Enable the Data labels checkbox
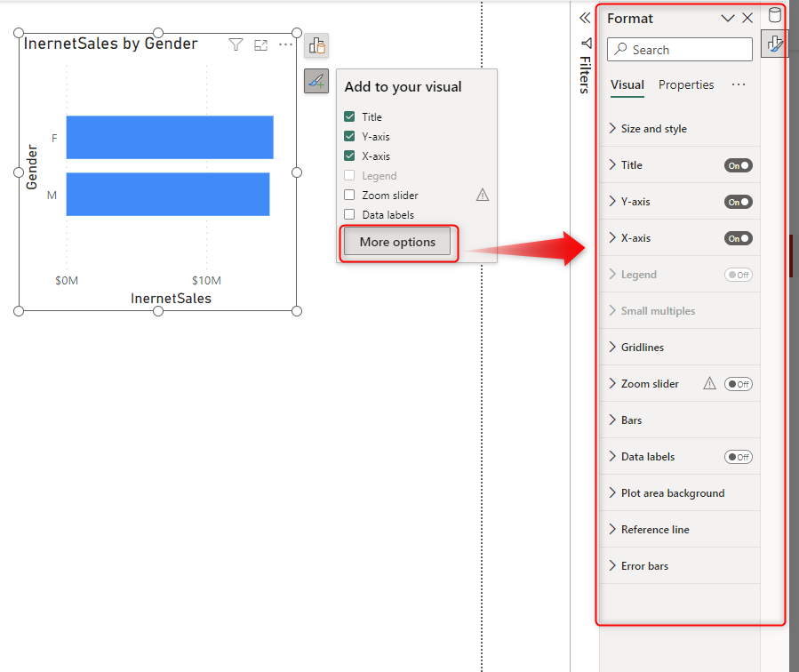The width and height of the screenshot is (799, 672). click(349, 214)
